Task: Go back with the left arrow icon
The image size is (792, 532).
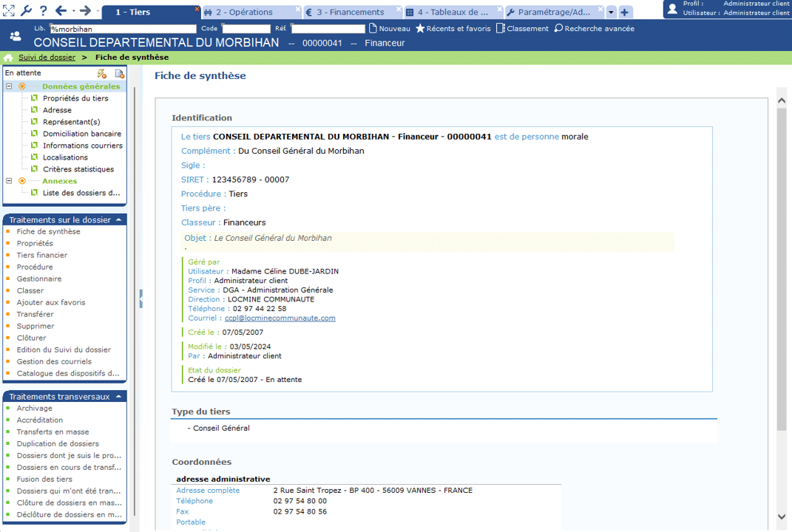Action: [x=61, y=10]
